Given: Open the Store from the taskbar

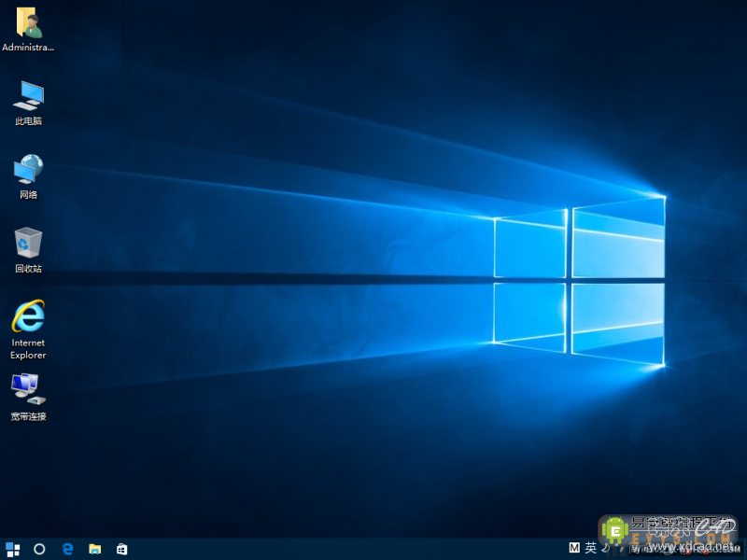Looking at the screenshot, I should pos(122,549).
